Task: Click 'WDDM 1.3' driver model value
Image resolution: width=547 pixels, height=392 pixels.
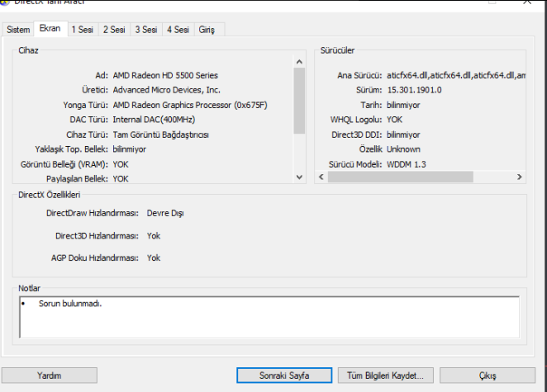Action: [407, 164]
